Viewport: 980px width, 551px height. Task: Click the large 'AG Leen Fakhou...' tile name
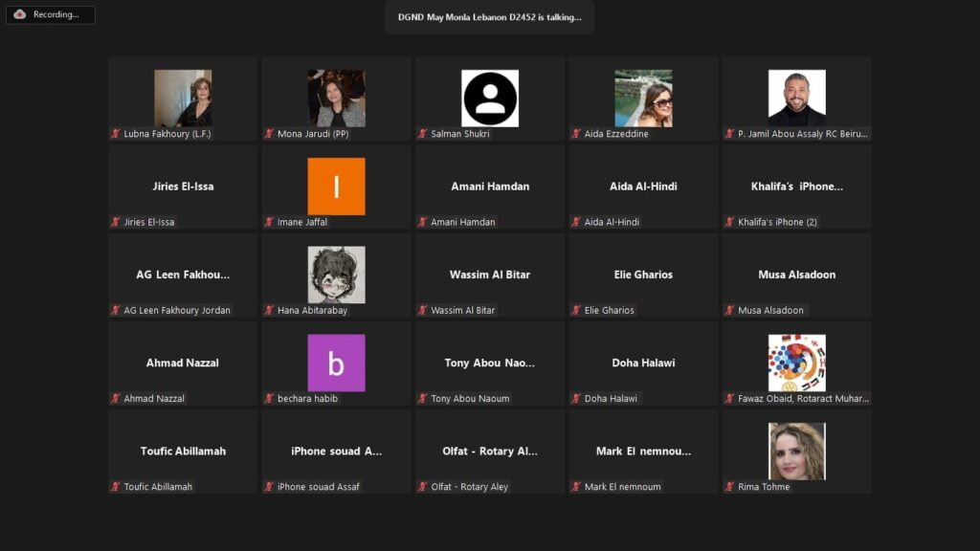pyautogui.click(x=183, y=275)
